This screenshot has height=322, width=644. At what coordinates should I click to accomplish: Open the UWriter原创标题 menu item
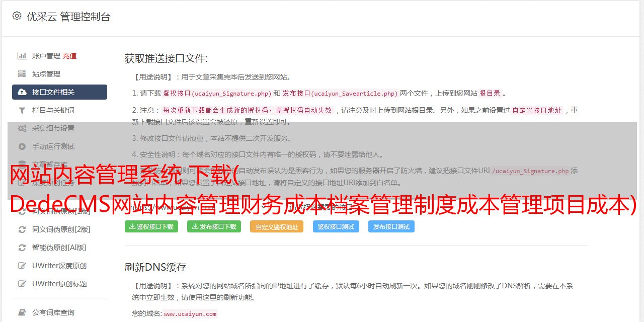tap(59, 284)
